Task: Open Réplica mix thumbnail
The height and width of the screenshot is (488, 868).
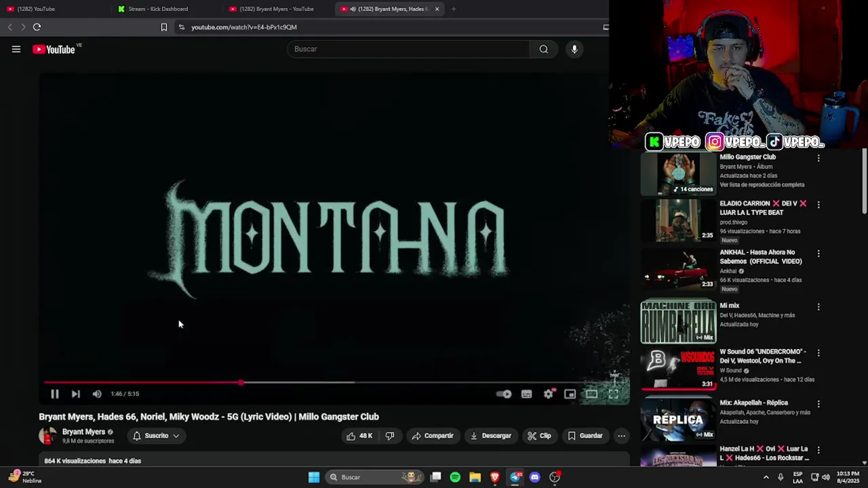Action: [678, 419]
